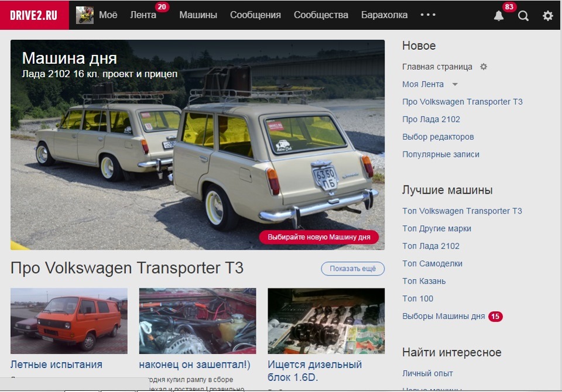Expand the Моя Лента dropdown arrow
The width and height of the screenshot is (562, 392).
click(x=455, y=85)
